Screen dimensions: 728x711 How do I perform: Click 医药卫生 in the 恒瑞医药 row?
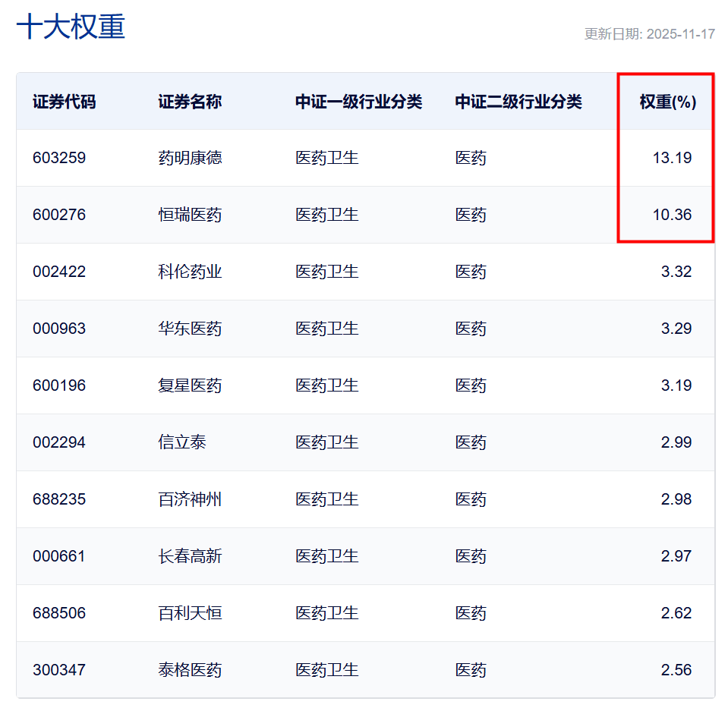pos(327,215)
